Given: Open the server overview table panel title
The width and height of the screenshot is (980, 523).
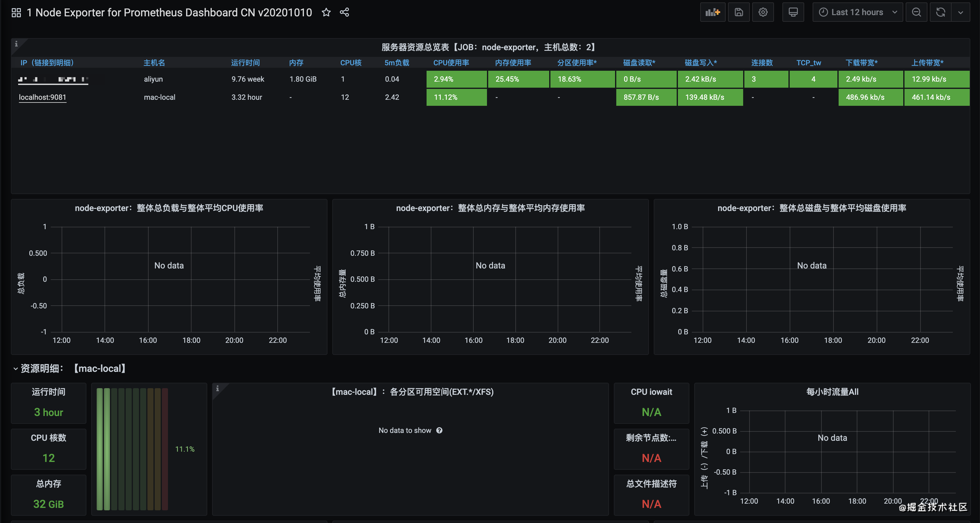Looking at the screenshot, I should pyautogui.click(x=490, y=47).
